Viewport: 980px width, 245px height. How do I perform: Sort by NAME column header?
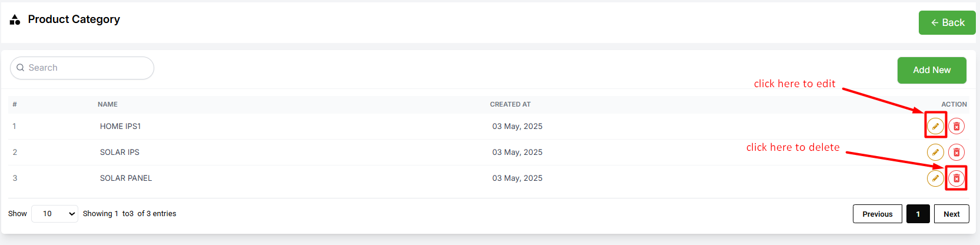[108, 104]
